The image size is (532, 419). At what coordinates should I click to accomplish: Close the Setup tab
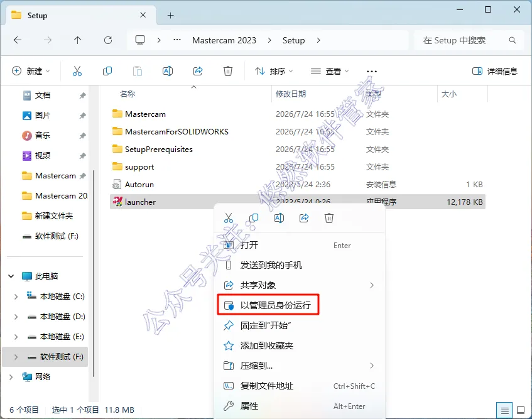coord(143,15)
